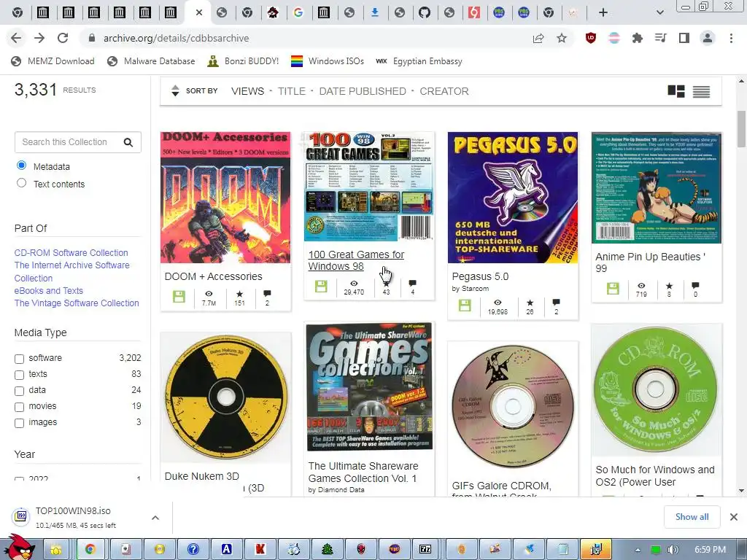Select the Metadata search option

tap(21, 166)
